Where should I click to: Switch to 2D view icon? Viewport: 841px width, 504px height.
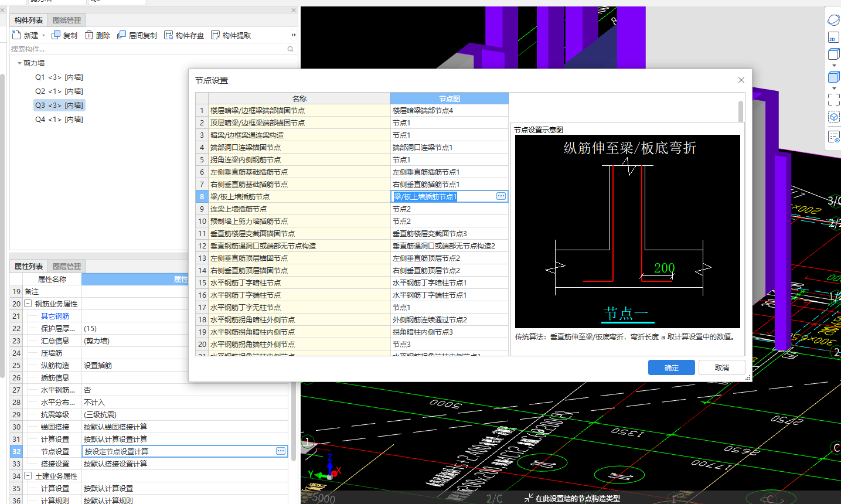tap(833, 38)
